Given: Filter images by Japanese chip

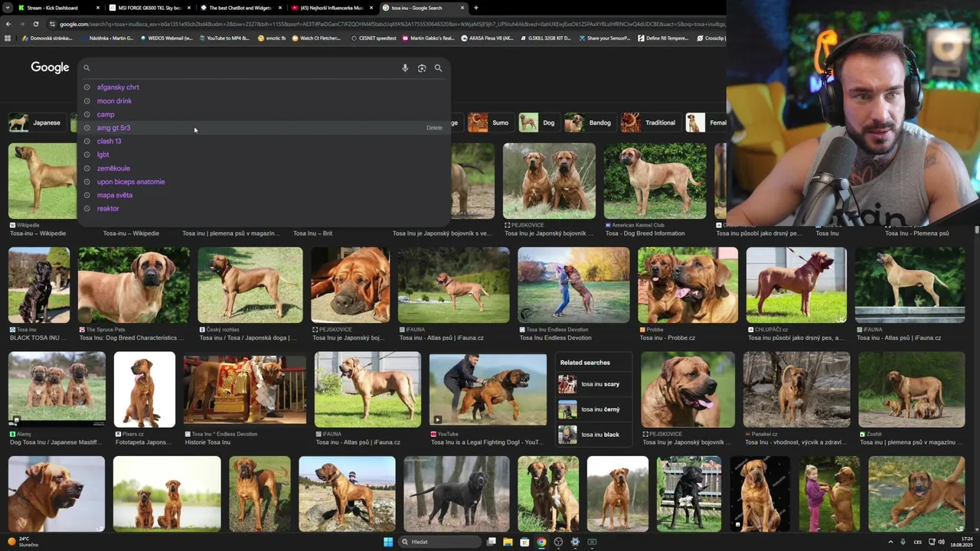Looking at the screenshot, I should 37,122.
